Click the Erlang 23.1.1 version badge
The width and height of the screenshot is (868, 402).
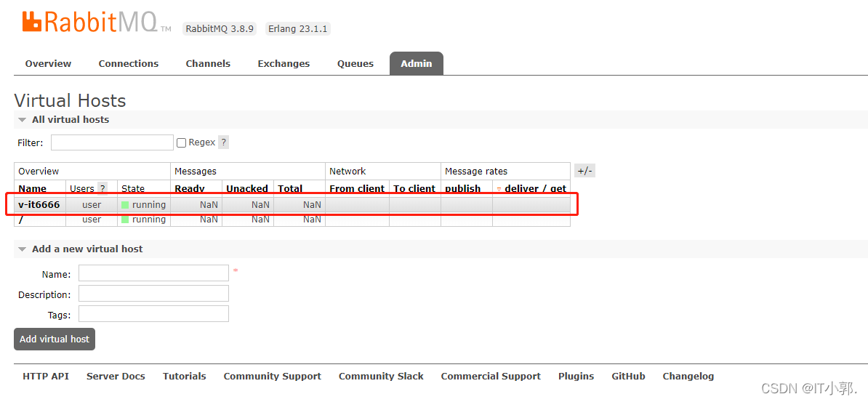pos(298,28)
